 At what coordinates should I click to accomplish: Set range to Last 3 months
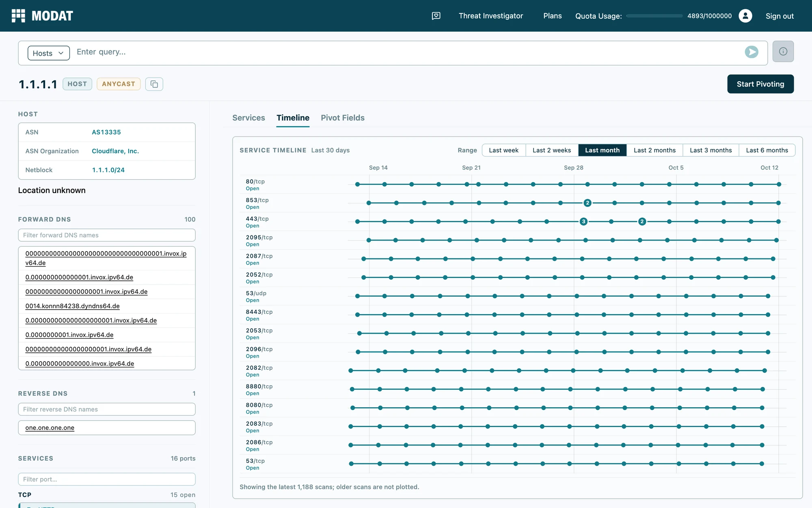(x=711, y=150)
